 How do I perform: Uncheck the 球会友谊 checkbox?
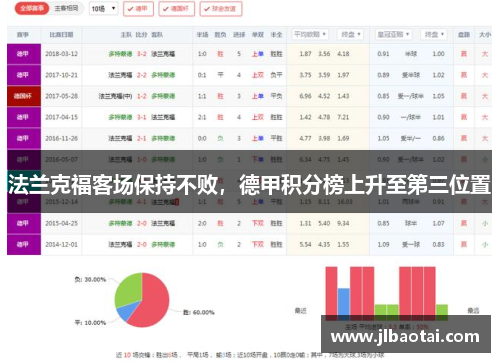[x=221, y=9]
